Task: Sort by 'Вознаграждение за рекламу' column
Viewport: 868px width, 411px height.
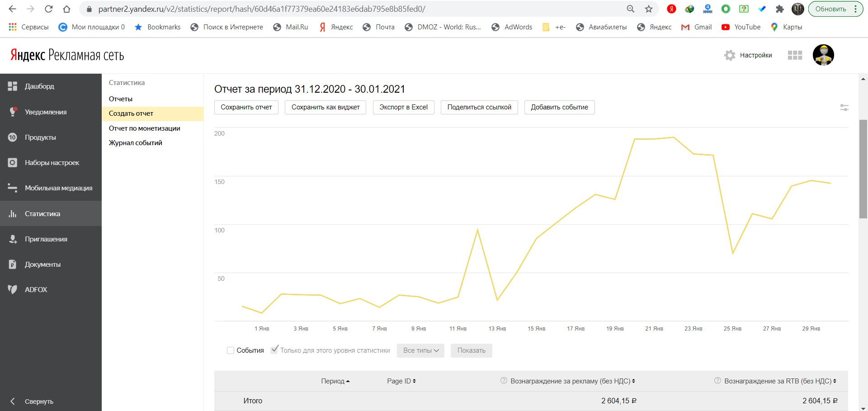Action: [573, 381]
